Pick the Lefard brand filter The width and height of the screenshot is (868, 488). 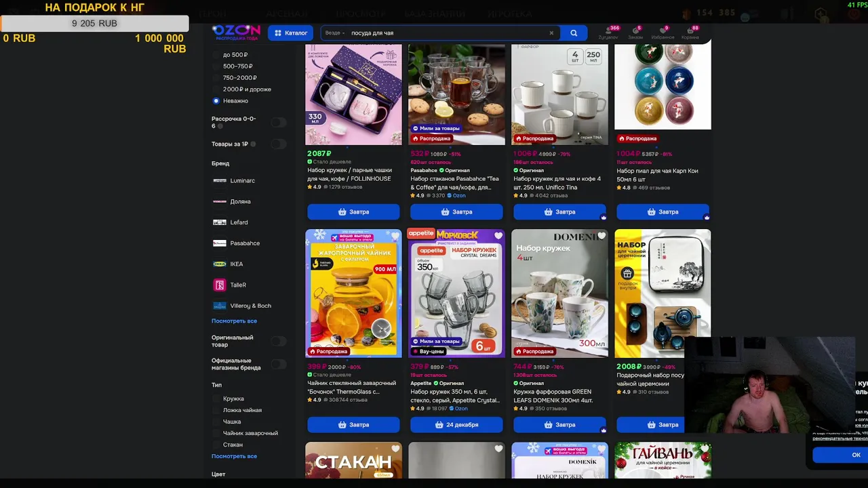tap(231, 222)
